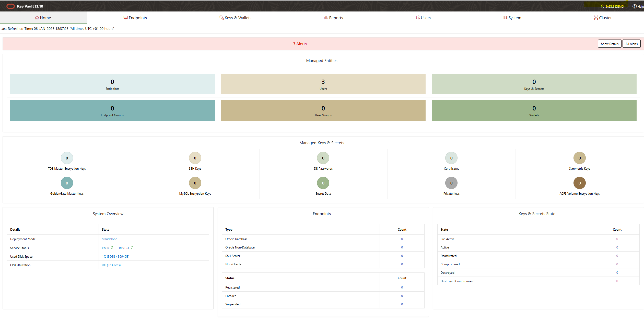Viewport: 644px width, 324px height.
Task: Open the RESTful service status link
Action: pyautogui.click(x=124, y=248)
